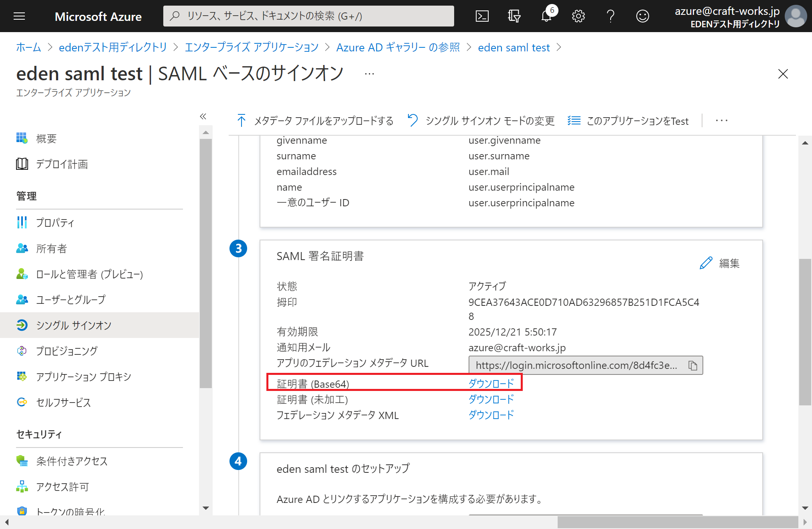Click main content scrollbar up arrow

pos(805,143)
